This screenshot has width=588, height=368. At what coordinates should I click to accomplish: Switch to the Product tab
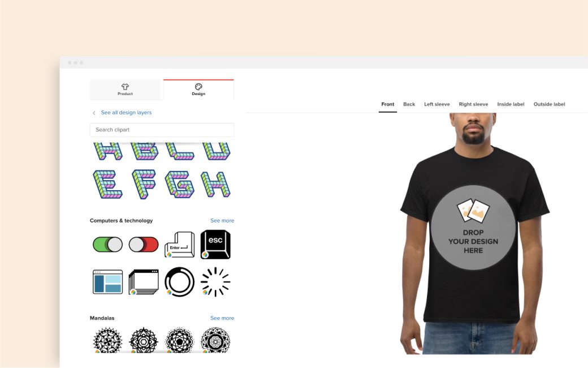pyautogui.click(x=126, y=89)
